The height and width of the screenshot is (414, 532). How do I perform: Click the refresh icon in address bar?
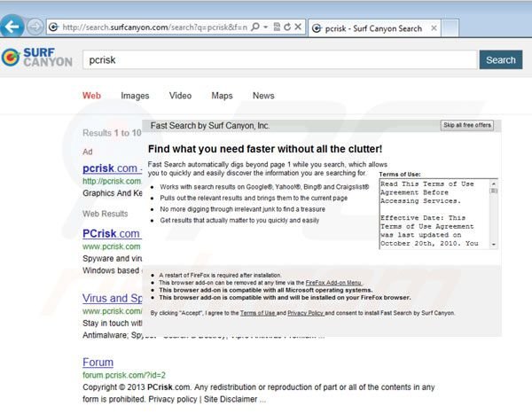click(x=286, y=28)
